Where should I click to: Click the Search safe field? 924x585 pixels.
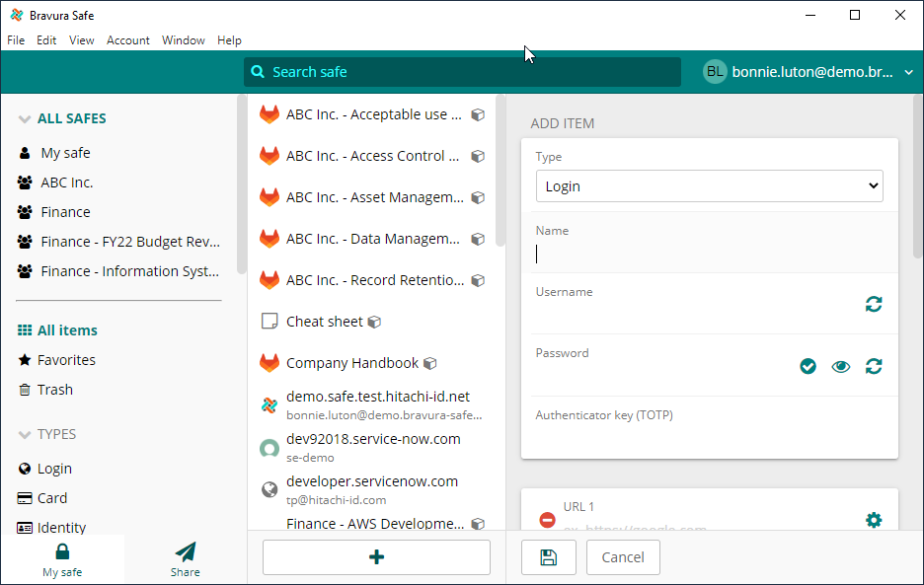pos(462,72)
